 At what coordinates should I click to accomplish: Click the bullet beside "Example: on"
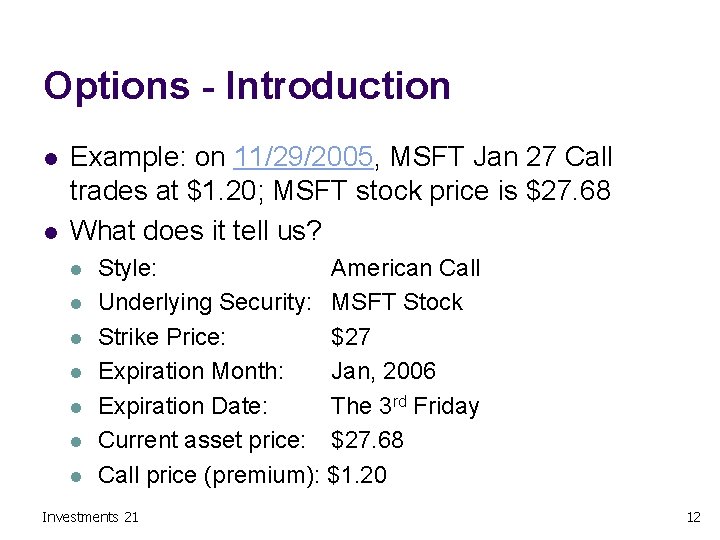pyautogui.click(x=49, y=159)
